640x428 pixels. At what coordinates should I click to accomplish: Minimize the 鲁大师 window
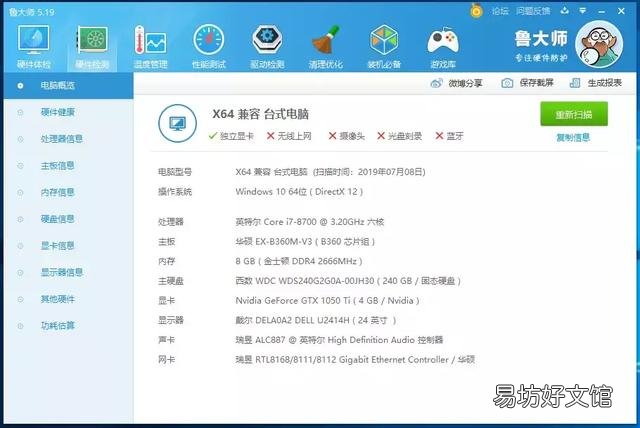pos(602,11)
